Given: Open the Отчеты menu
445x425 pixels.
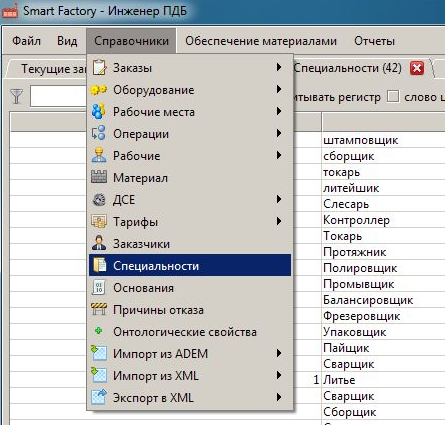Looking at the screenshot, I should (x=374, y=41).
